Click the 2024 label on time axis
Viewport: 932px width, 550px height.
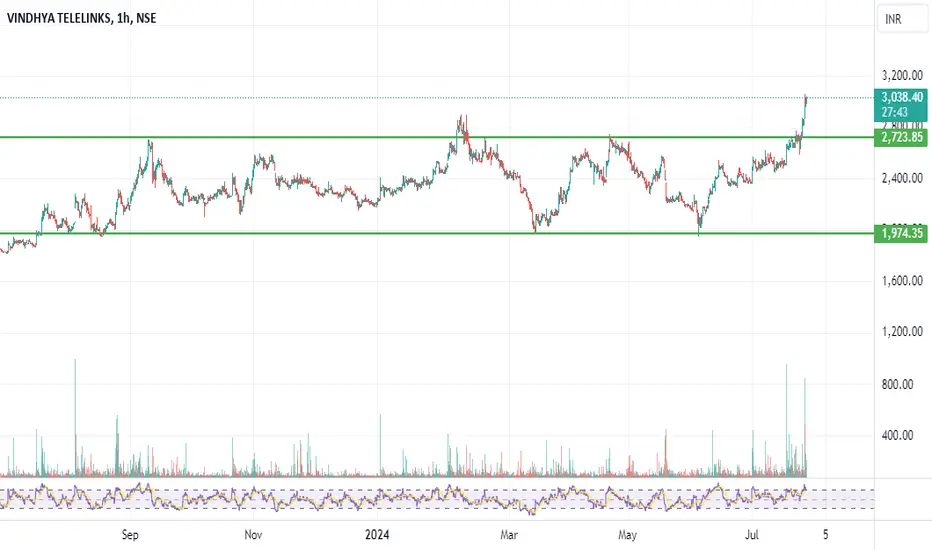pyautogui.click(x=377, y=535)
